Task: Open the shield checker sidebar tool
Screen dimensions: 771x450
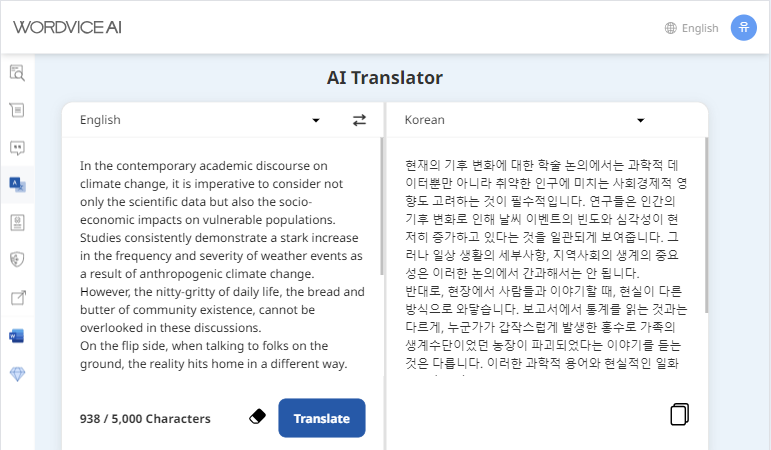Action: [17, 259]
